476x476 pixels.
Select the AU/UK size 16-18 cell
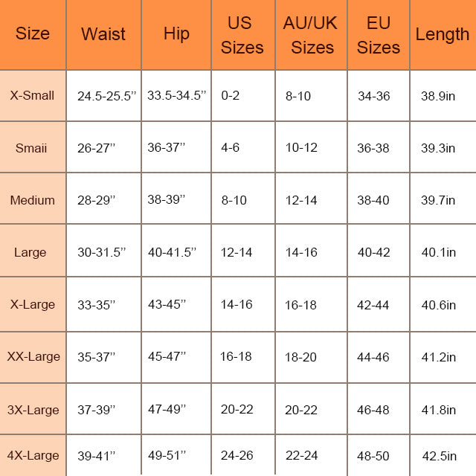click(300, 305)
